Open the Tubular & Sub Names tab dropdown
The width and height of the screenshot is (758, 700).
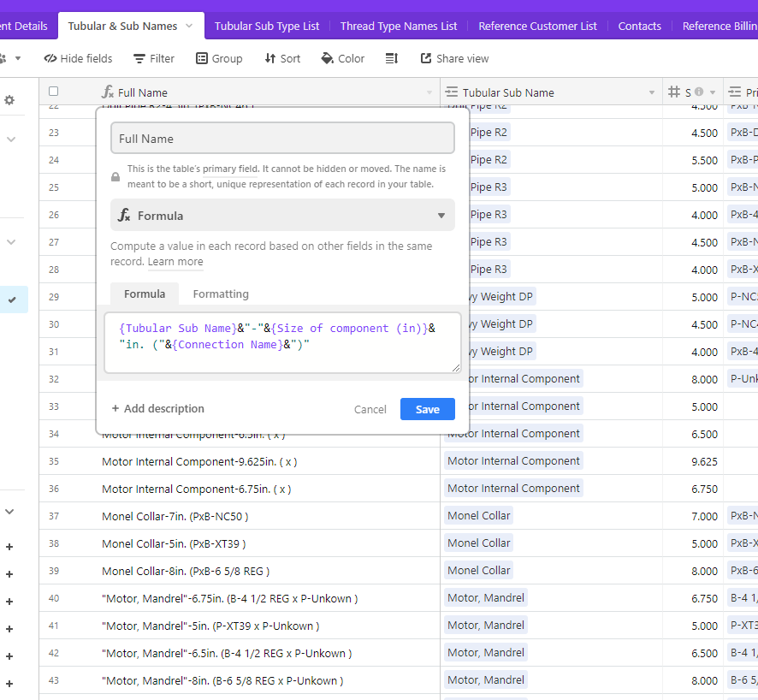pyautogui.click(x=189, y=26)
